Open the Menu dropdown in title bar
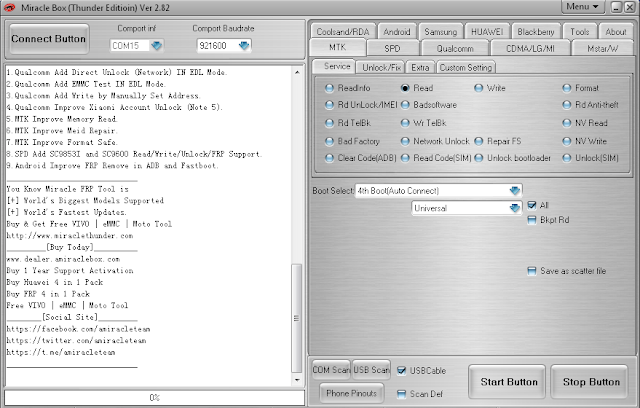 pos(582,7)
